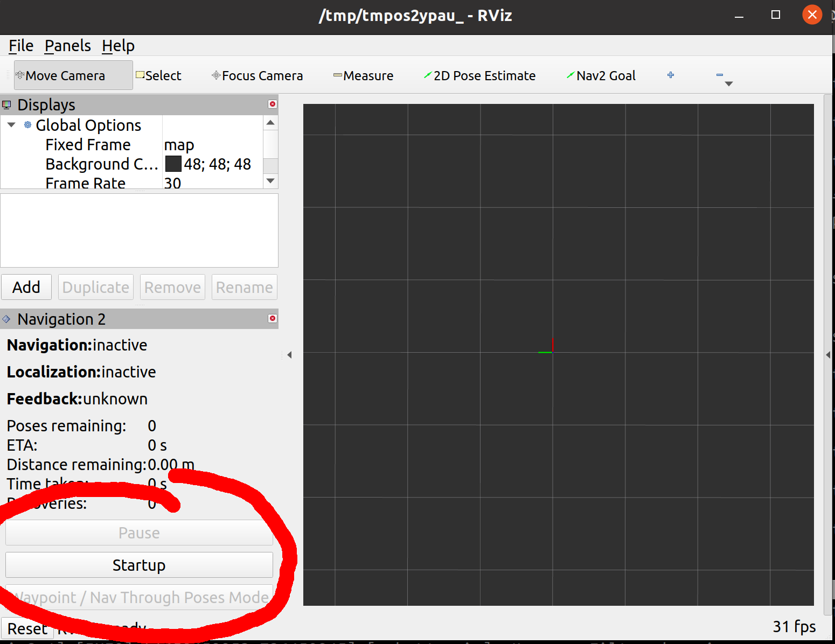This screenshot has width=835, height=644.
Task: Click the Displays panel monitor icon
Action: point(7,104)
